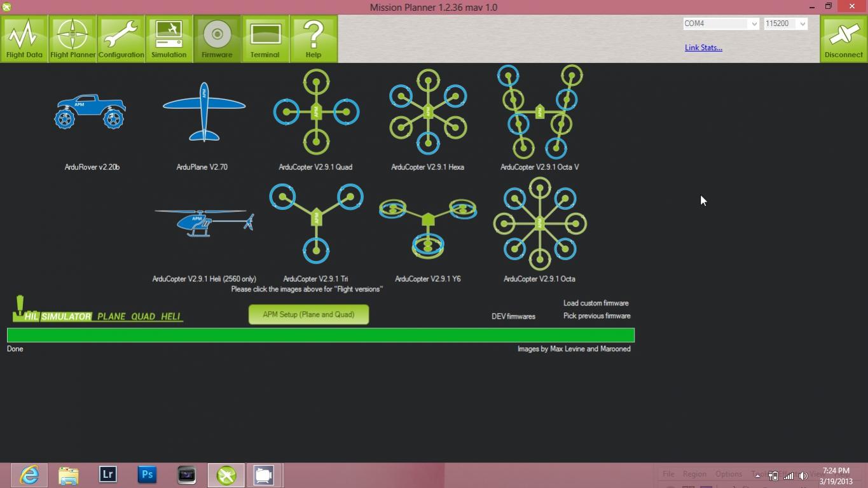Choose the ArduPlane V2.70 airplane icon
Screen dimensions: 868x488
pyautogui.click(x=203, y=112)
